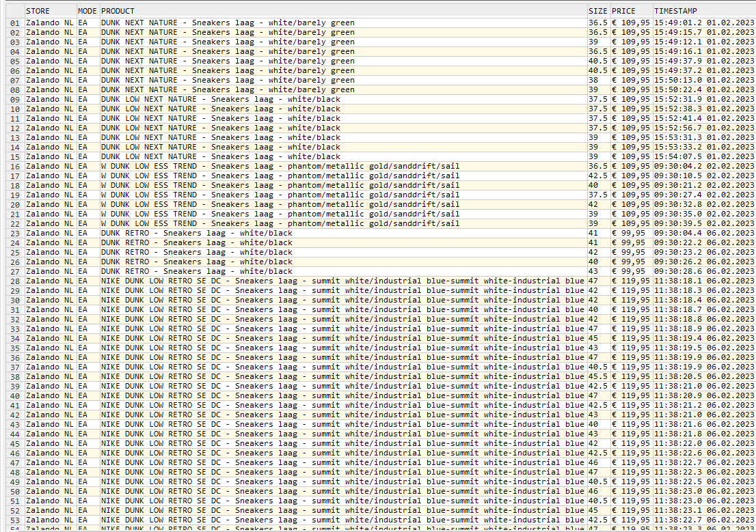Click Zalando NL store cell in row 33
Screen dimensions: 756x532
click(50, 328)
